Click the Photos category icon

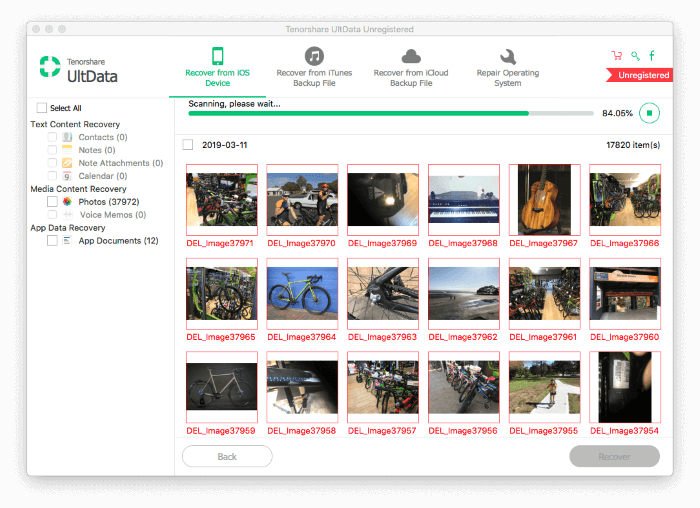click(67, 202)
